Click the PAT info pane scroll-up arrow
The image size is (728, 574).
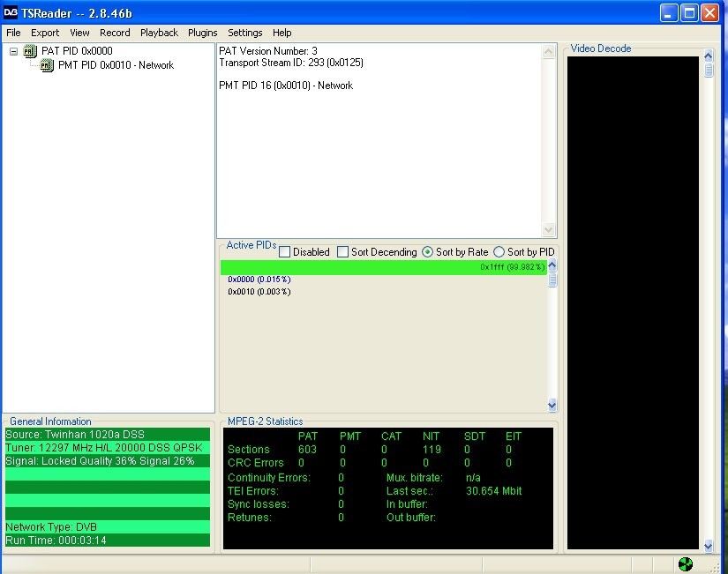[x=548, y=51]
